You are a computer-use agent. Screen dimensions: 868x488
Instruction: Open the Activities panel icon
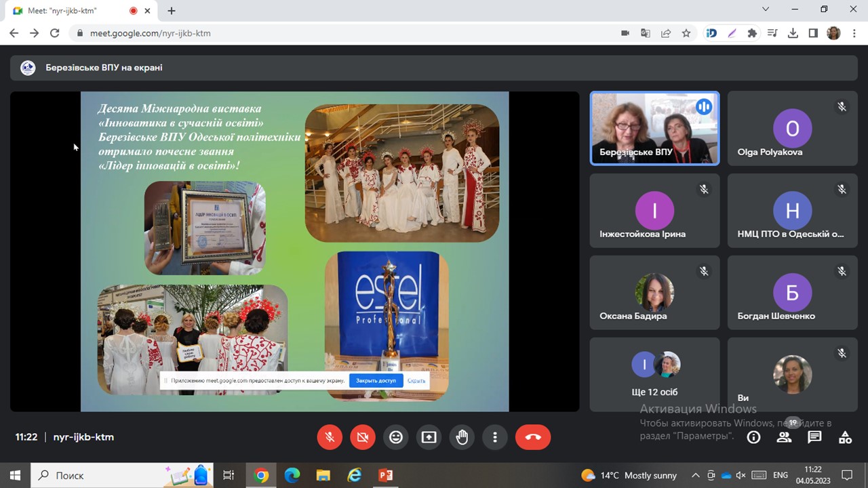coord(845,437)
